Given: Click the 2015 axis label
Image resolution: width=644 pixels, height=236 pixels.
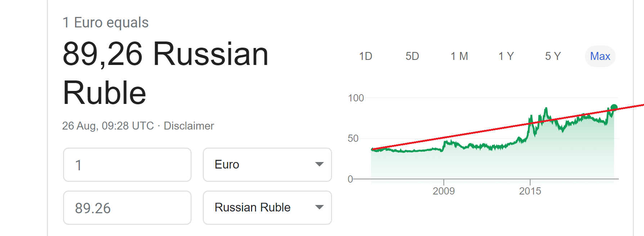Looking at the screenshot, I should coord(530,191).
